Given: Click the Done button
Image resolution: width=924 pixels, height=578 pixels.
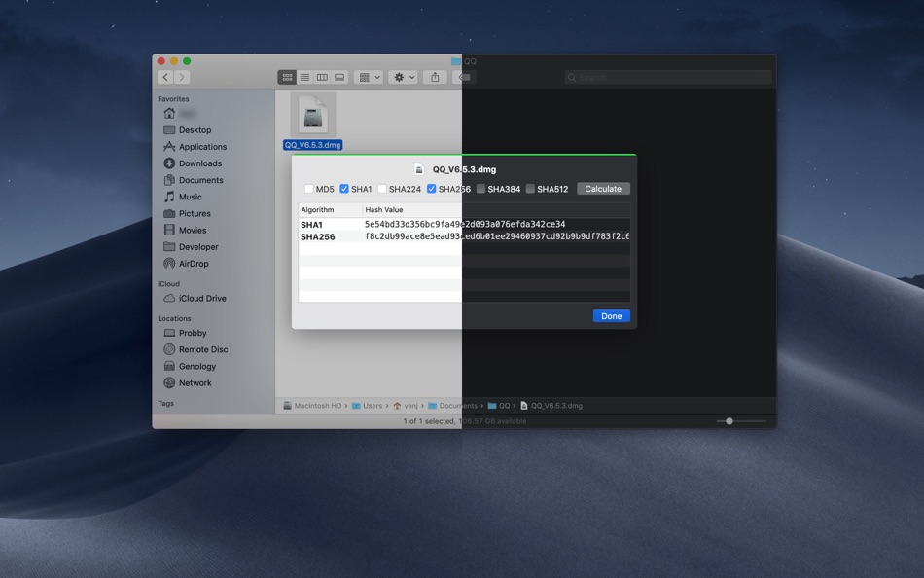Looking at the screenshot, I should pyautogui.click(x=611, y=316).
